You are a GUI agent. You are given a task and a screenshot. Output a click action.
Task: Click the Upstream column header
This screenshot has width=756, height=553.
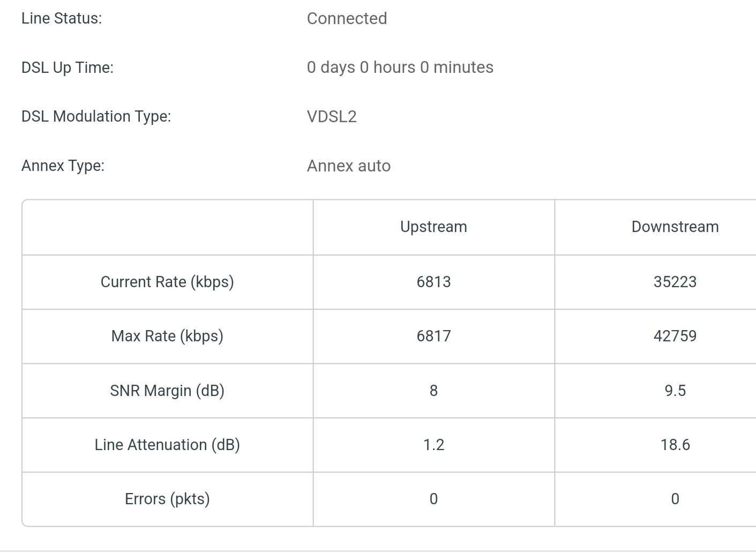click(433, 227)
